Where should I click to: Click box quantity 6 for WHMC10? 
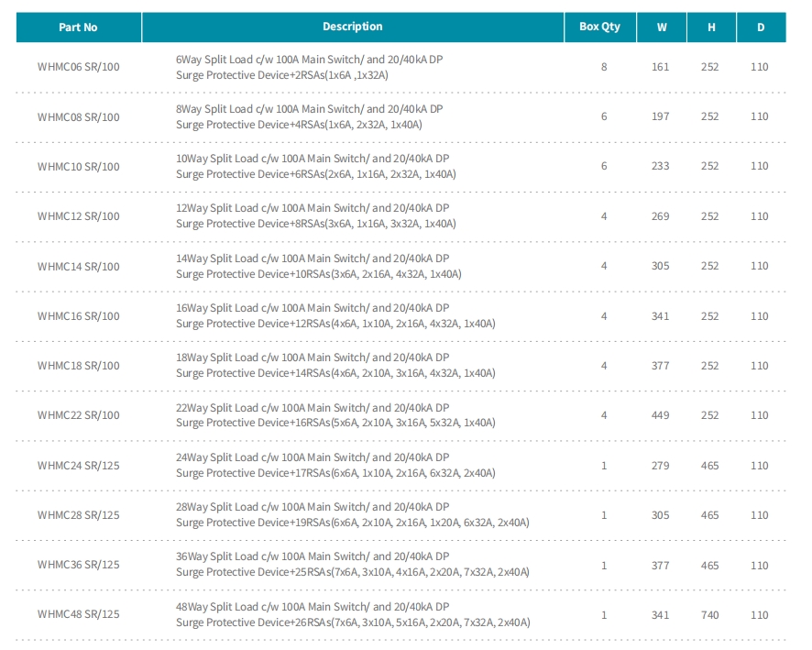604,166
